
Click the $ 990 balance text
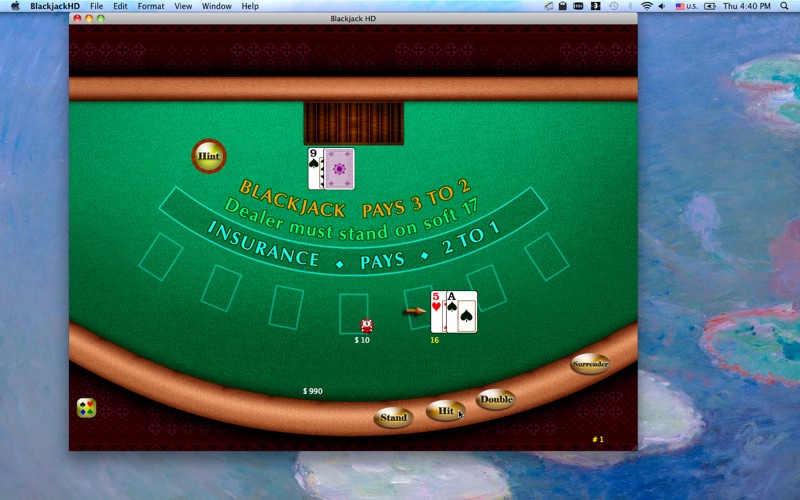pos(313,391)
